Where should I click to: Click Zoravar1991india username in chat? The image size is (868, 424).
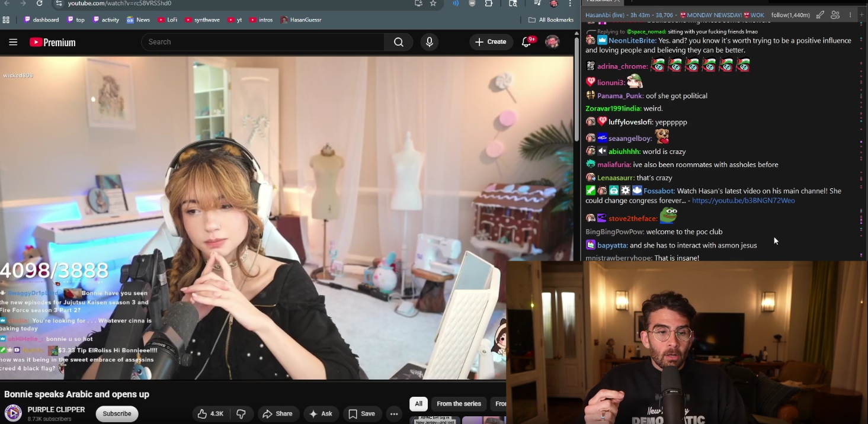[x=613, y=109]
